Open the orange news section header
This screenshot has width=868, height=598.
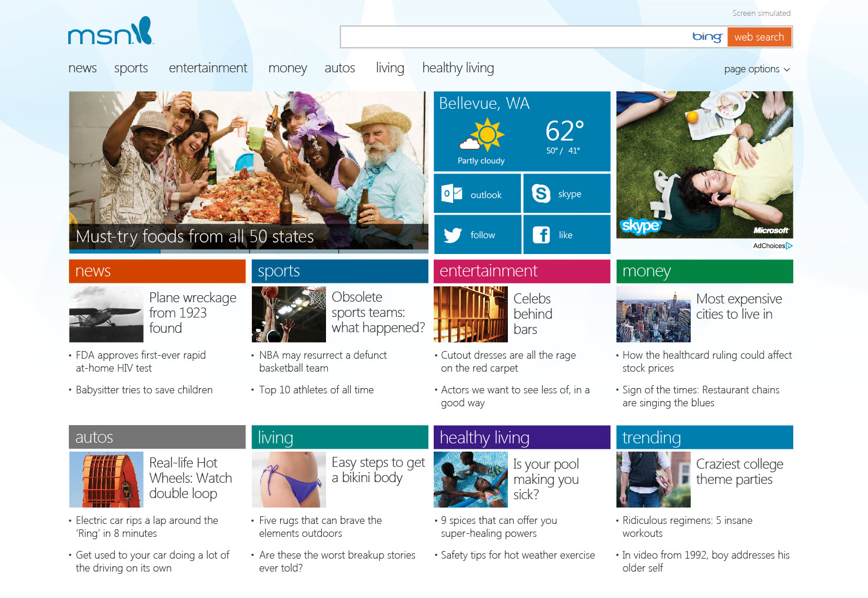[x=157, y=271]
